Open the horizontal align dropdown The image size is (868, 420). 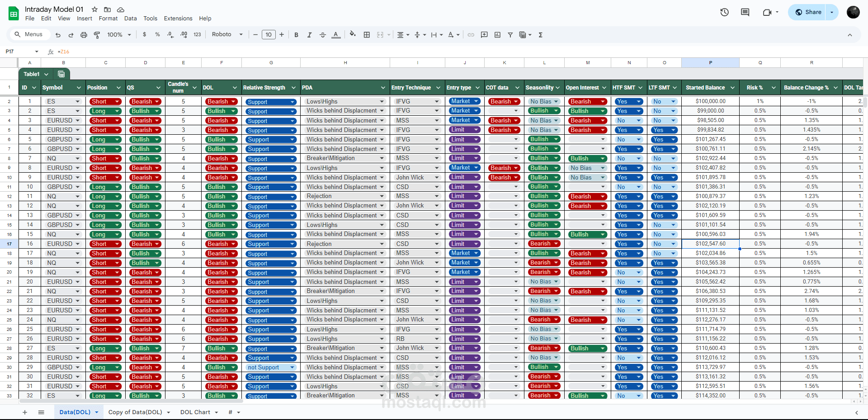(x=403, y=35)
